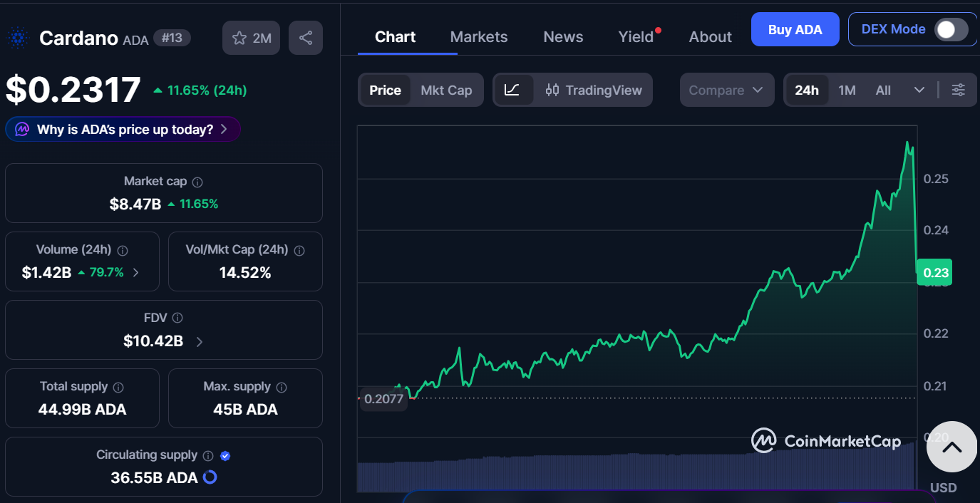Switch to TradingView candlestick chart

594,90
